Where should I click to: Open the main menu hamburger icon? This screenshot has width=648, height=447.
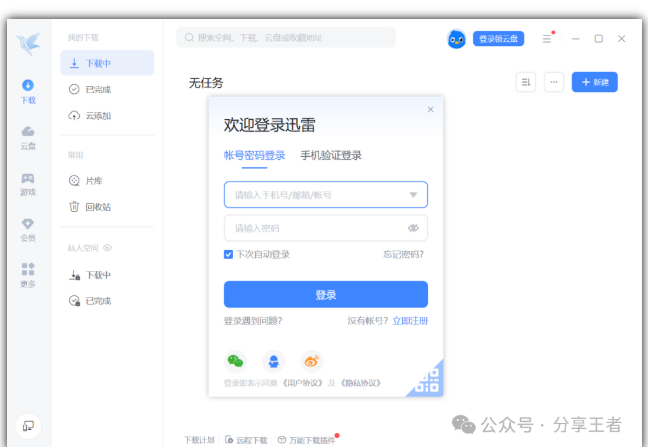[x=547, y=39]
